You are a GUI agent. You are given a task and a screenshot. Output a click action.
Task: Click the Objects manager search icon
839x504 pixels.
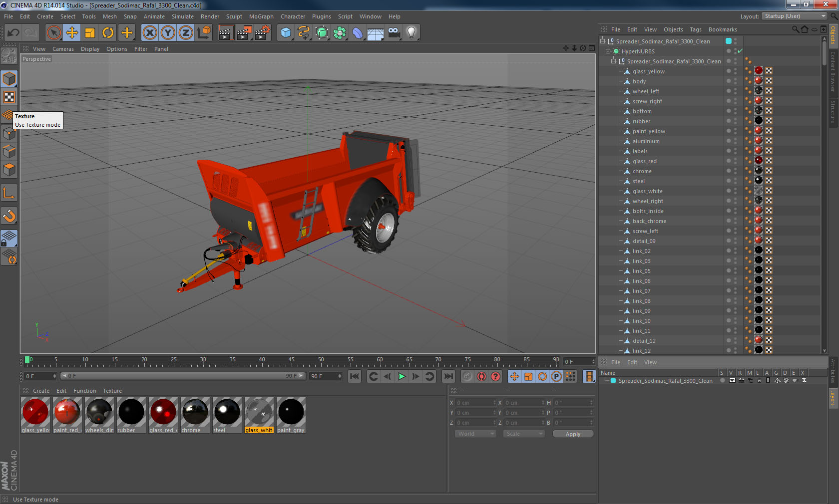point(795,29)
